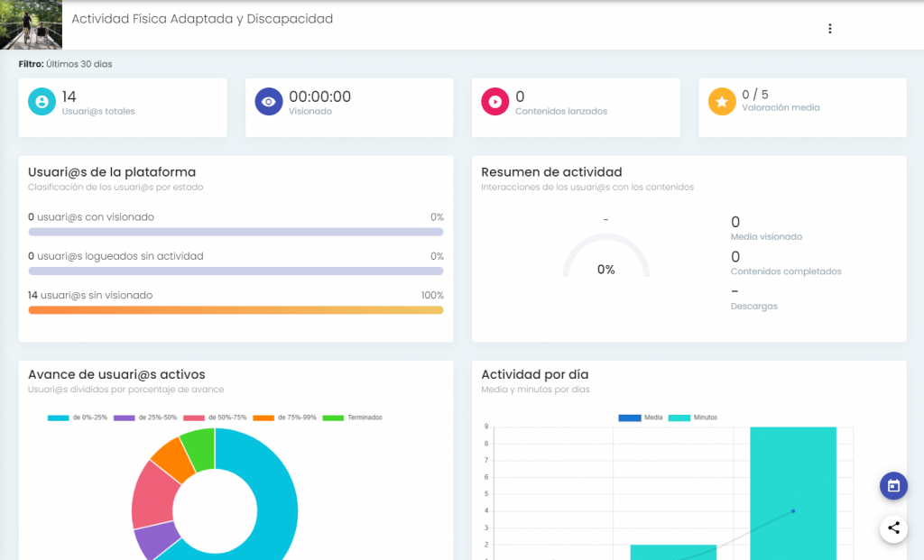
Task: Click the 'Usuari@s de la plataforma' heading
Action: 112,172
